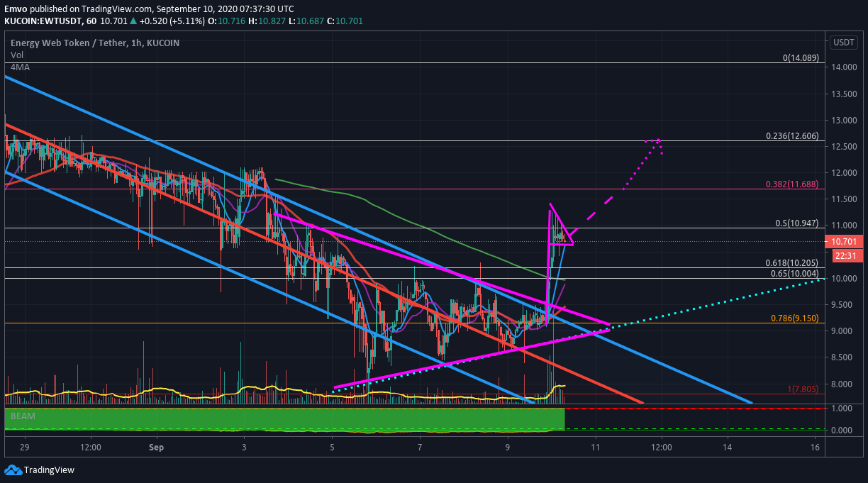Select the 4MA indicator label

[x=20, y=67]
